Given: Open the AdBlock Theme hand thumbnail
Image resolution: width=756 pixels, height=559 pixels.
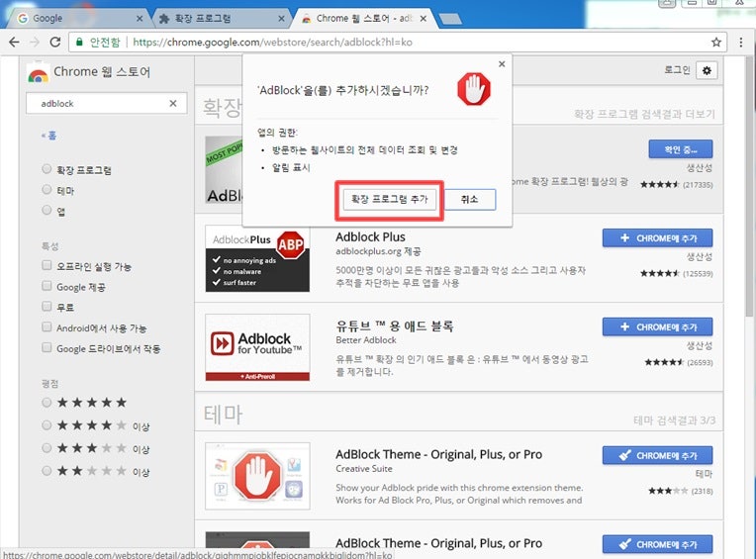Looking at the screenshot, I should click(257, 476).
